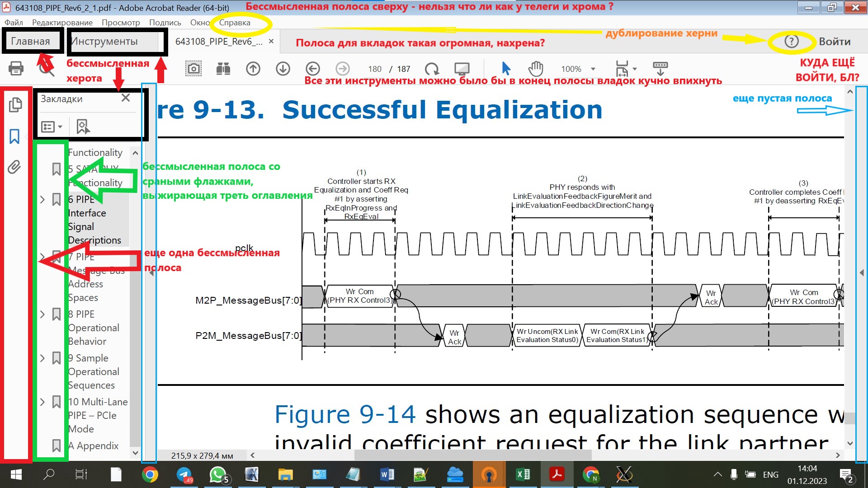Switch to the Инструменты tab
Image resolution: width=868 pixels, height=488 pixels.
(105, 42)
